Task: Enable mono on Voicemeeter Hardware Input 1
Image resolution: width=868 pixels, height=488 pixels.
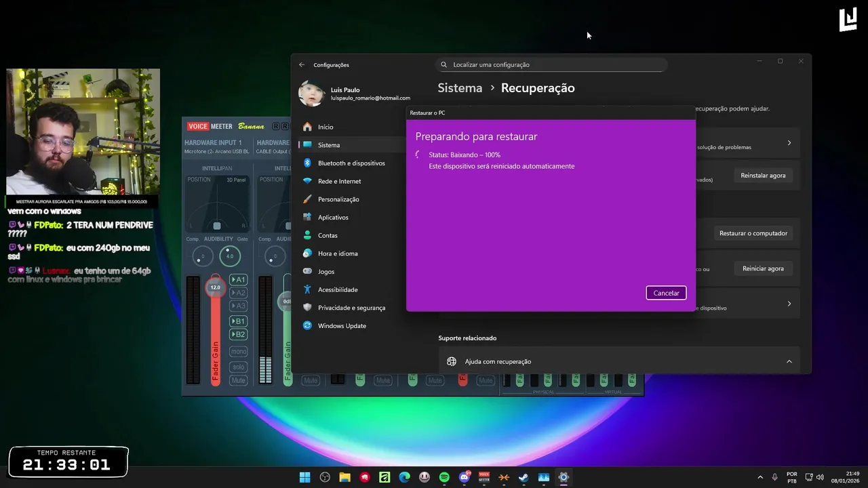Action: click(x=238, y=352)
